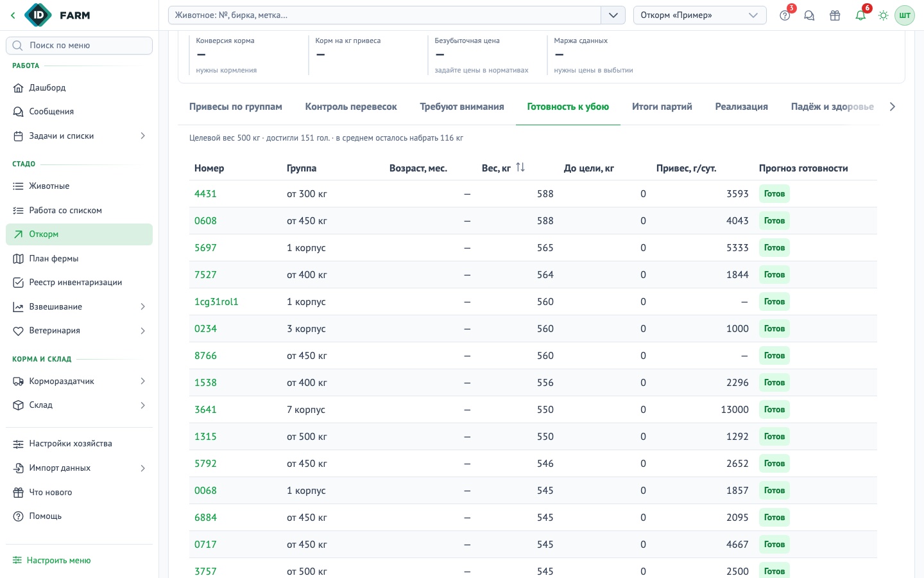The width and height of the screenshot is (924, 578).
Task: Open Работа со списком menu item
Action: coord(79,211)
